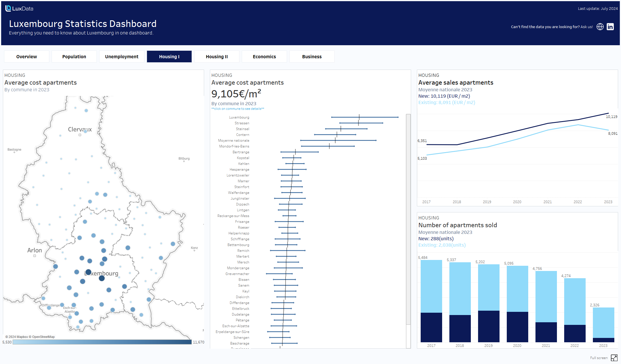The image size is (621, 364).
Task: Select Mondorf-les-Bains in commune chart
Action: coord(234,146)
